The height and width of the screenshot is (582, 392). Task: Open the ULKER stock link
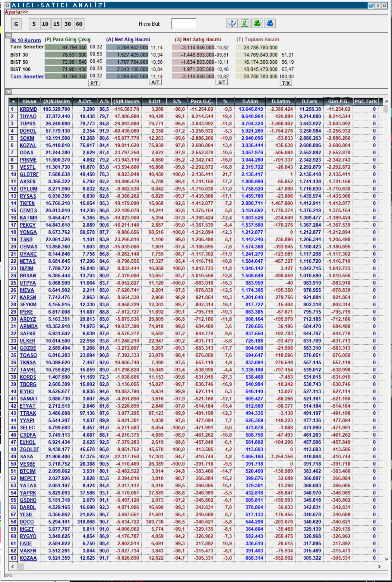point(27,341)
